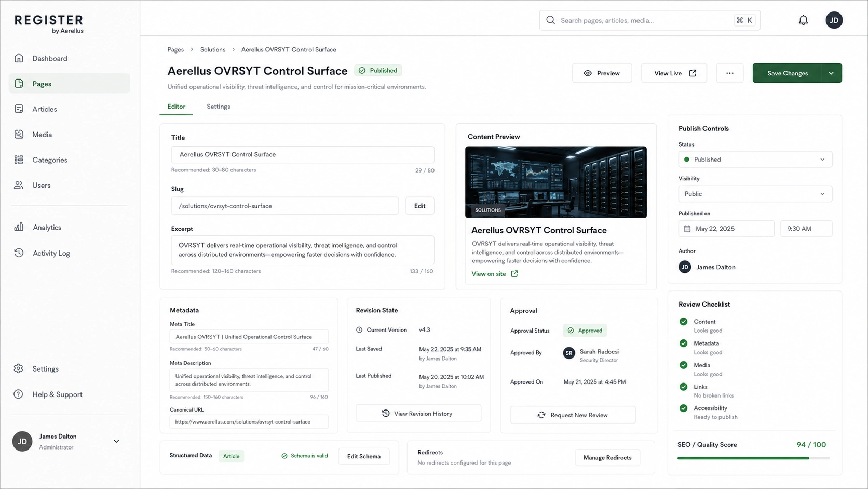Click the Meta Description text area
The image size is (868, 489).
click(x=249, y=380)
